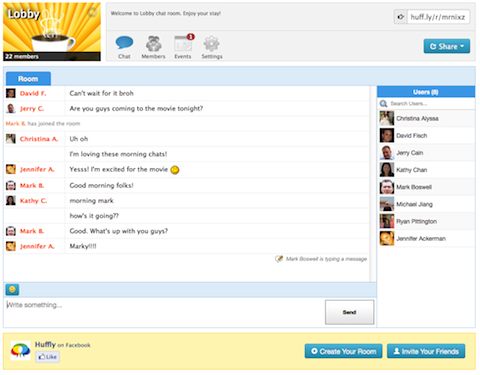
Task: Click the link icon beside huff.ly URL
Action: coord(400,17)
